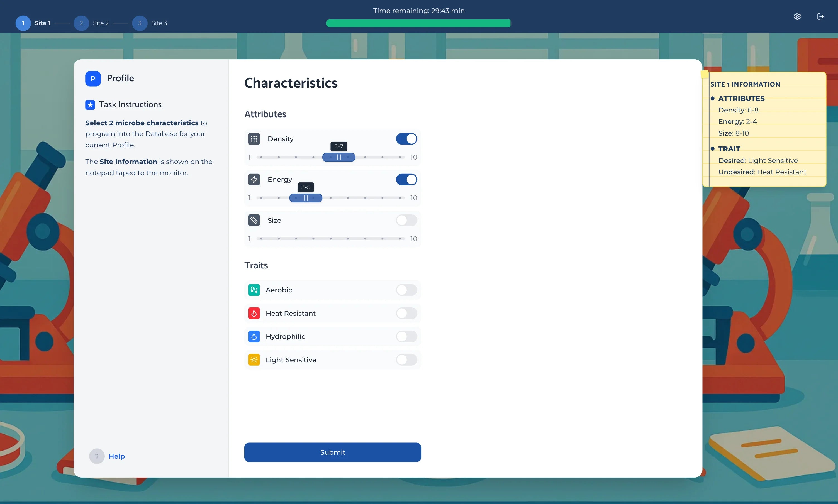The width and height of the screenshot is (838, 504).
Task: Click the Light Sensitive sun icon
Action: tap(254, 360)
